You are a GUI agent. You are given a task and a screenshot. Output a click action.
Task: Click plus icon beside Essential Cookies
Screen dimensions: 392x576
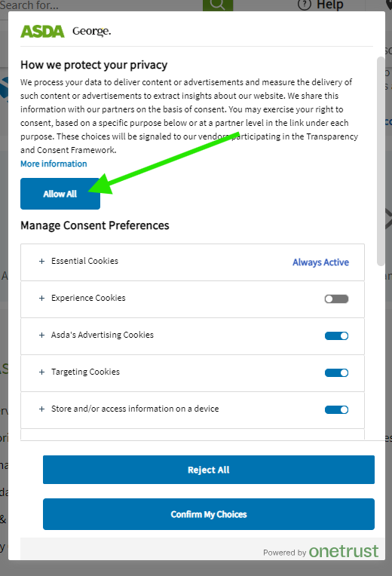(x=42, y=261)
